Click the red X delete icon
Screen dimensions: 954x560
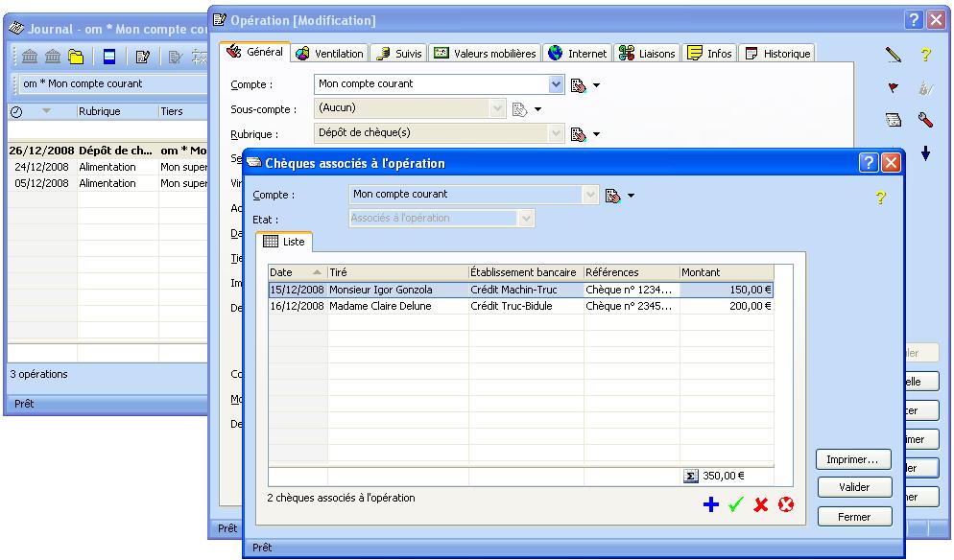point(761,504)
